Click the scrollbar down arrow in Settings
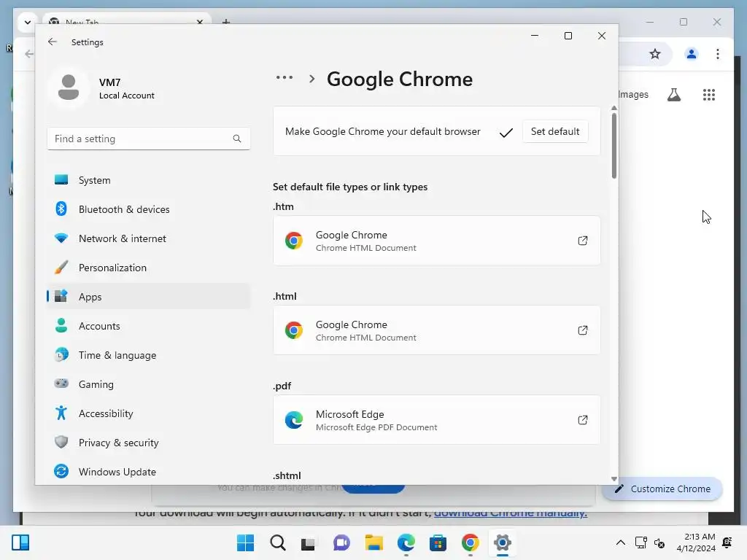 tap(614, 479)
